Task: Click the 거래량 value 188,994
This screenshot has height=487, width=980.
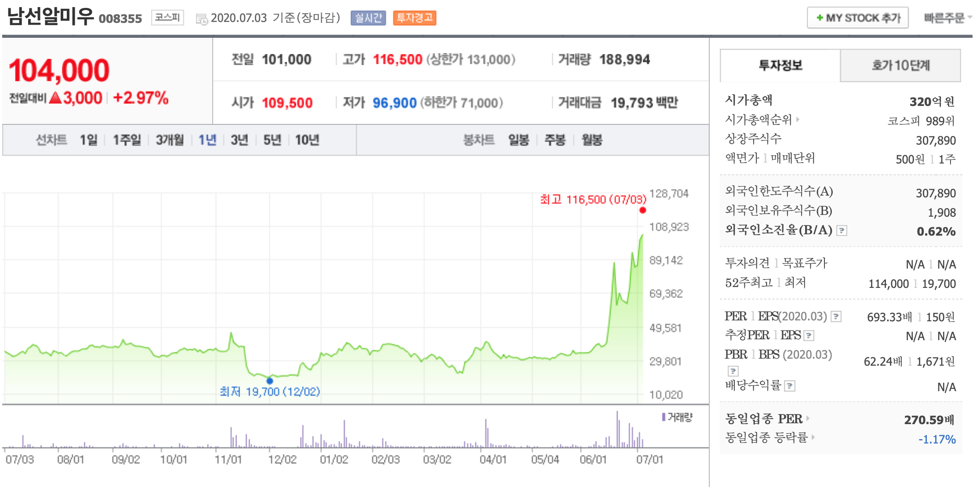Action: [x=624, y=59]
